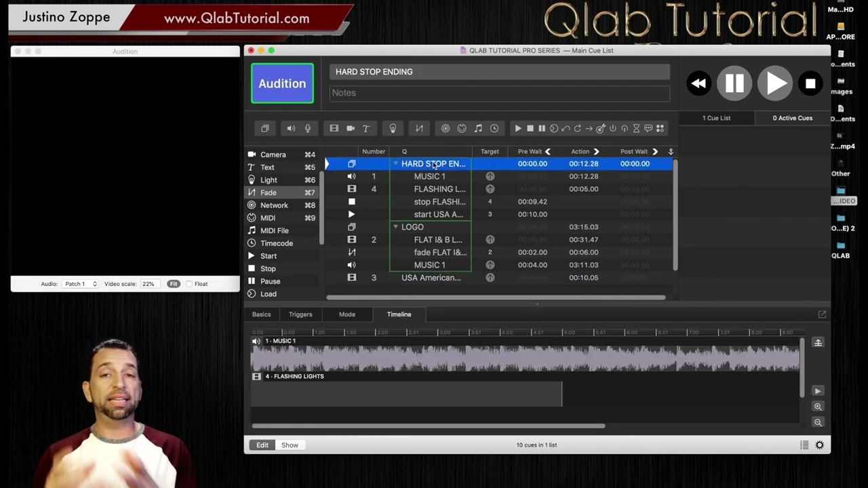Add a MIDI cue from the toolbar
This screenshot has width=868, height=488.
462,128
